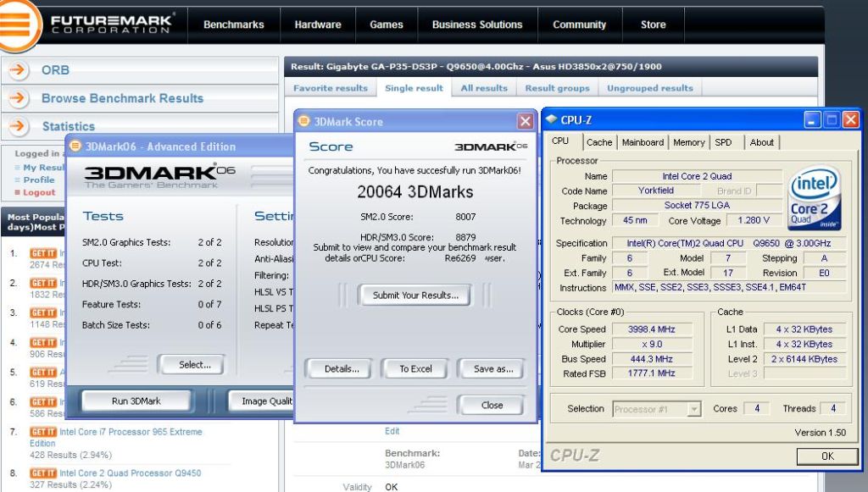Open the Processor #1 selection dropdown
This screenshot has width=868, height=492.
pyautogui.click(x=693, y=409)
